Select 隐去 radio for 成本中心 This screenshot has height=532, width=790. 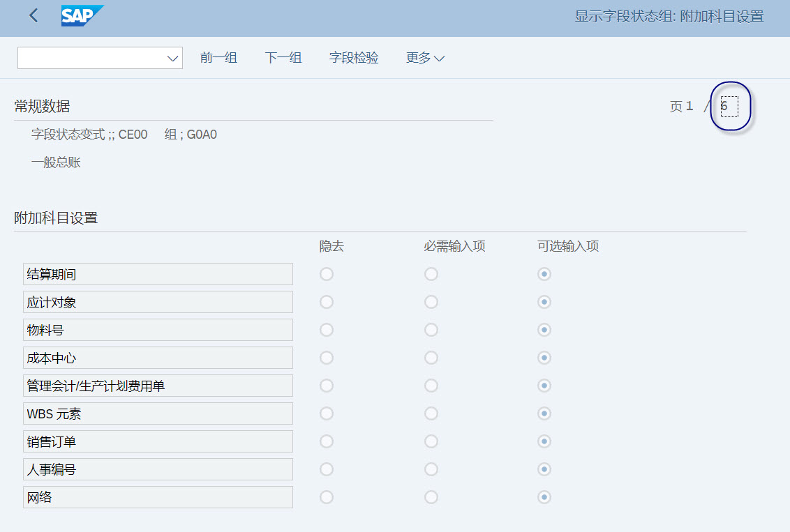click(326, 357)
